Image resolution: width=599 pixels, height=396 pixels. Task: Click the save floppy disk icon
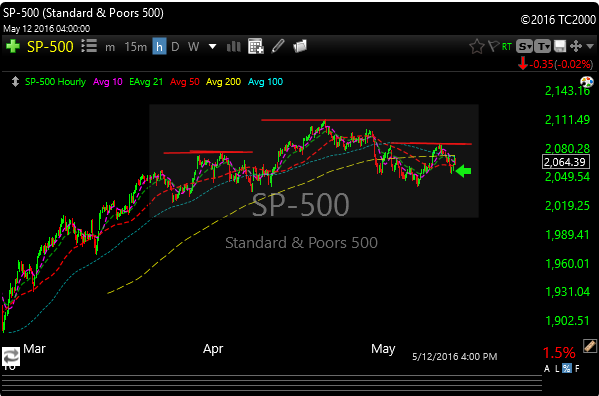(x=560, y=46)
